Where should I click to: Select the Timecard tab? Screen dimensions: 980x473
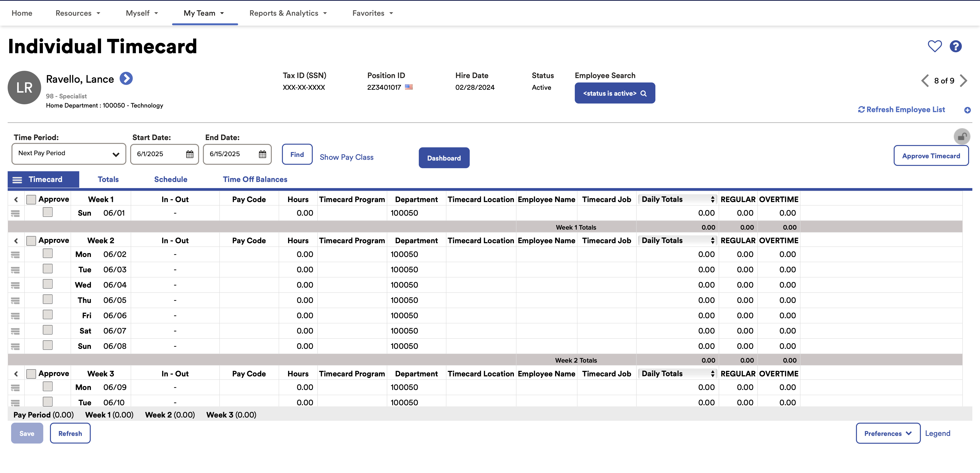tap(43, 179)
